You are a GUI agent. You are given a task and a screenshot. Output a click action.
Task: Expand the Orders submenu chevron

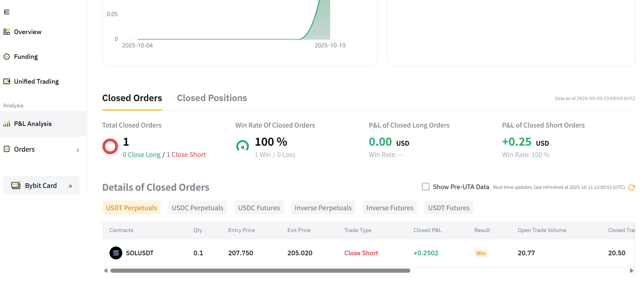pos(78,150)
